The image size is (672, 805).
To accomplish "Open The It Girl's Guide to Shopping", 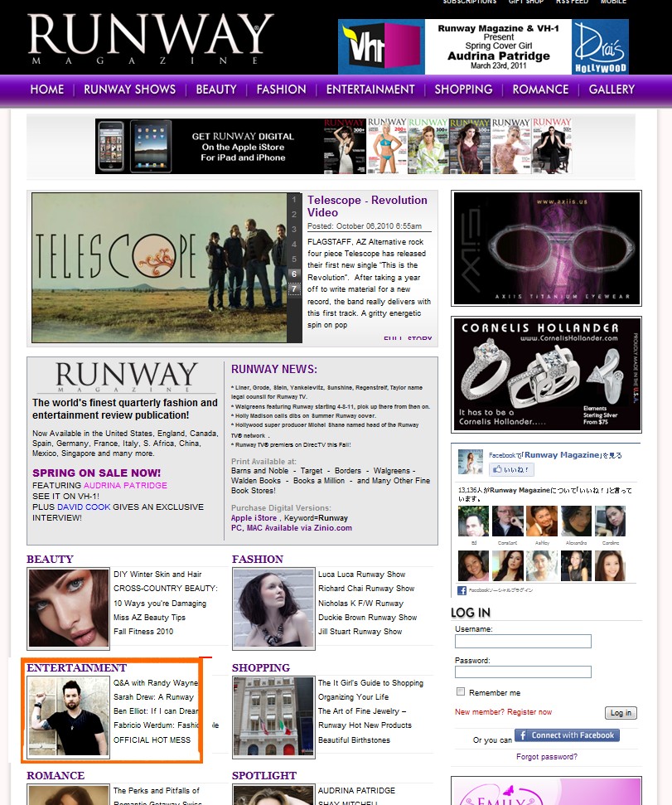I will (x=370, y=683).
